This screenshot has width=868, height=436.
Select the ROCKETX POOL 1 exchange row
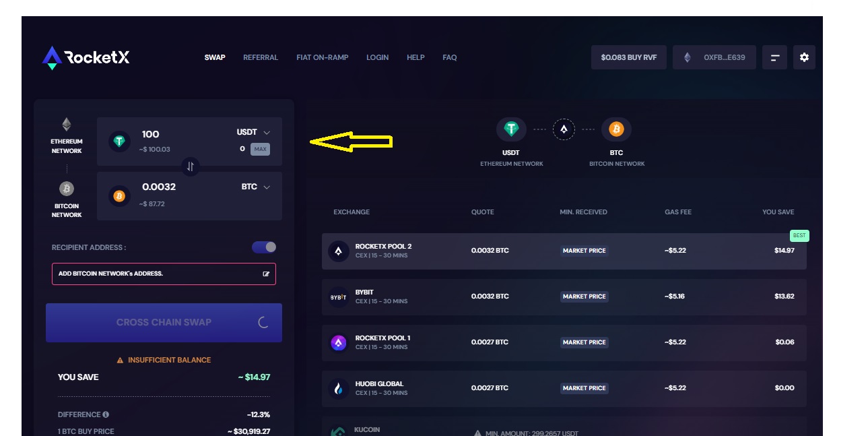point(564,343)
